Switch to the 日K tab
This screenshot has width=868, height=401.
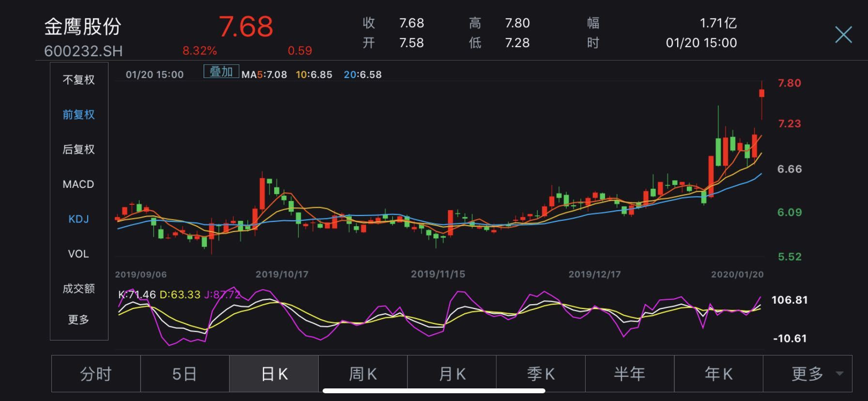(x=274, y=373)
